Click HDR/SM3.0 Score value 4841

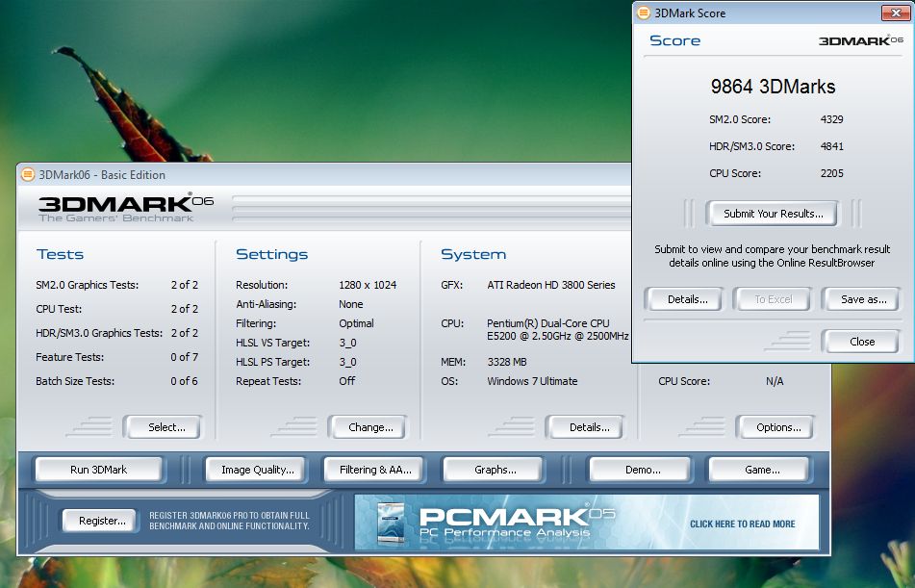click(831, 146)
